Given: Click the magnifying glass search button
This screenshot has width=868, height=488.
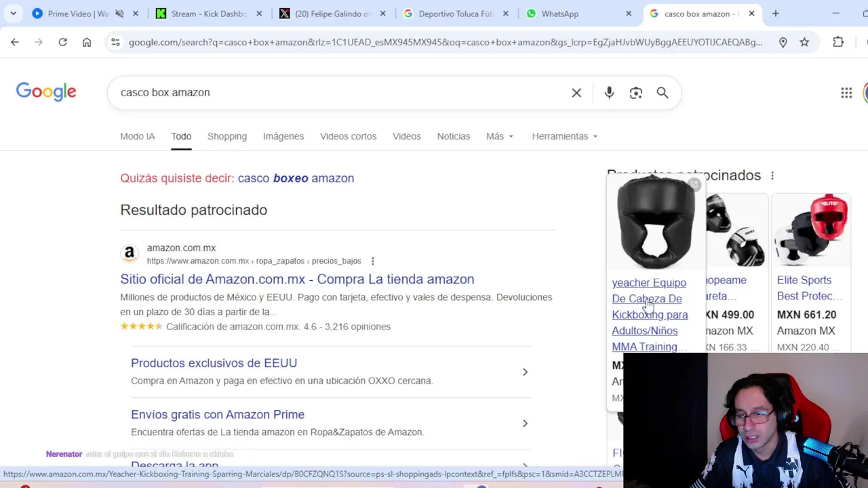Looking at the screenshot, I should click(x=663, y=93).
